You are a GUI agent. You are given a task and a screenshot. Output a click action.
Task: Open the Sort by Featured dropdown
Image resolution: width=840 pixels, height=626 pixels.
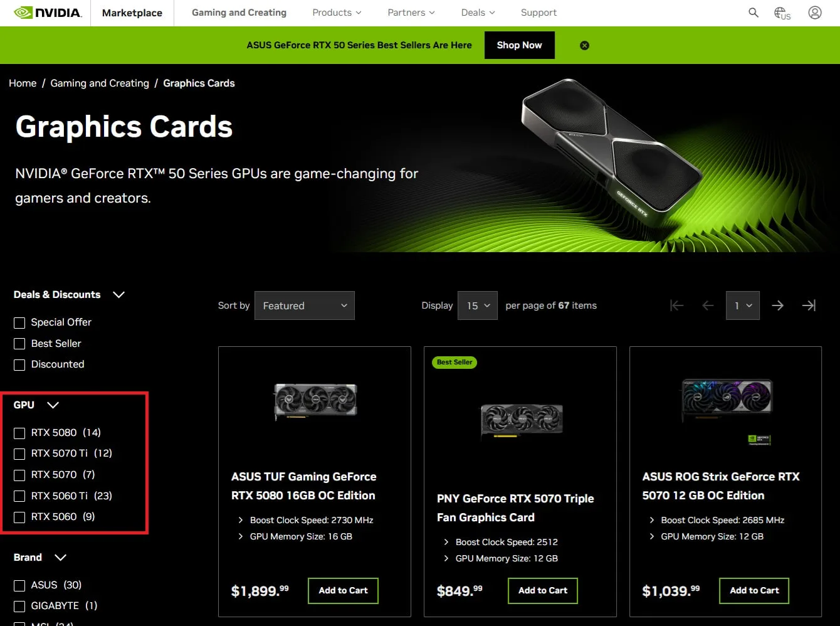[305, 305]
